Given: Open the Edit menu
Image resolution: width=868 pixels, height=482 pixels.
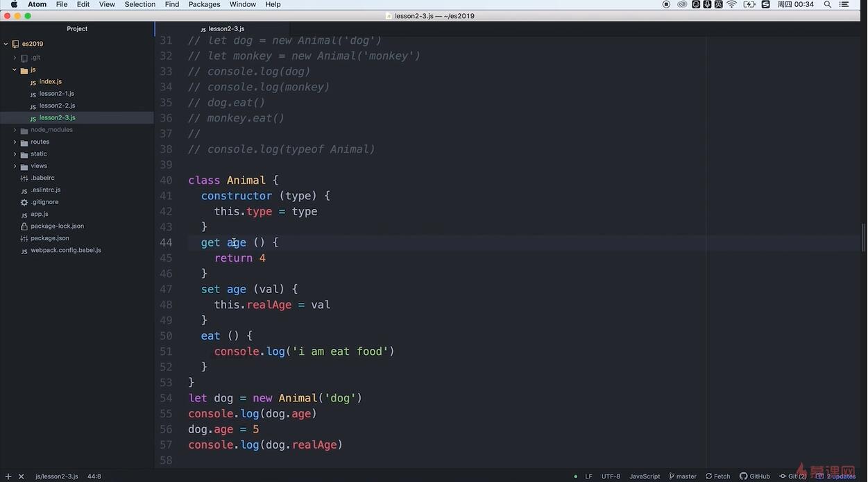Looking at the screenshot, I should pyautogui.click(x=83, y=4).
